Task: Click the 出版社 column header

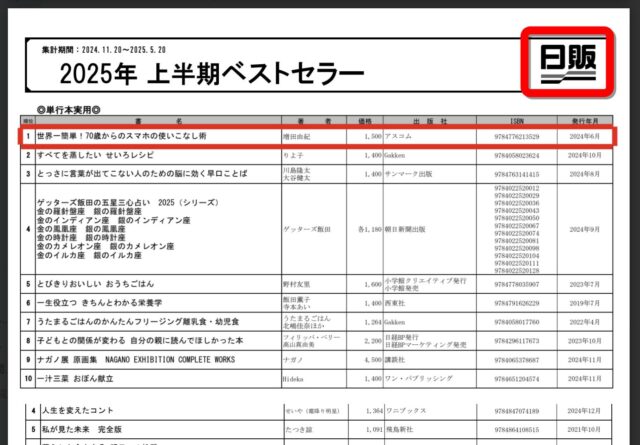Action: pos(429,121)
